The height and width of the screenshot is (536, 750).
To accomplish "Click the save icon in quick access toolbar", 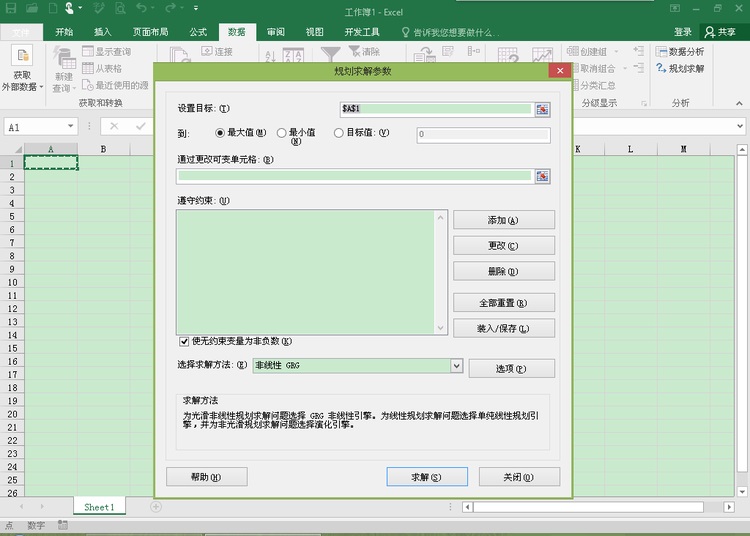I will tap(11, 8).
